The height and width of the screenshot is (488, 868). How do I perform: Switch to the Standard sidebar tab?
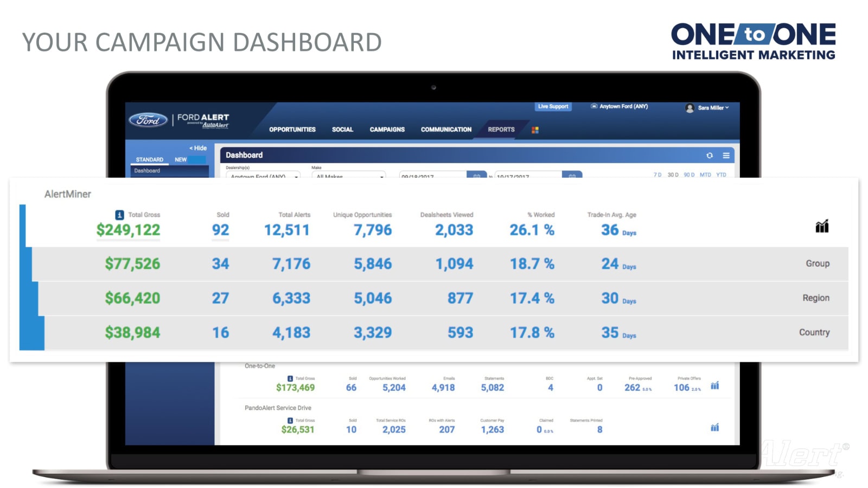click(150, 160)
